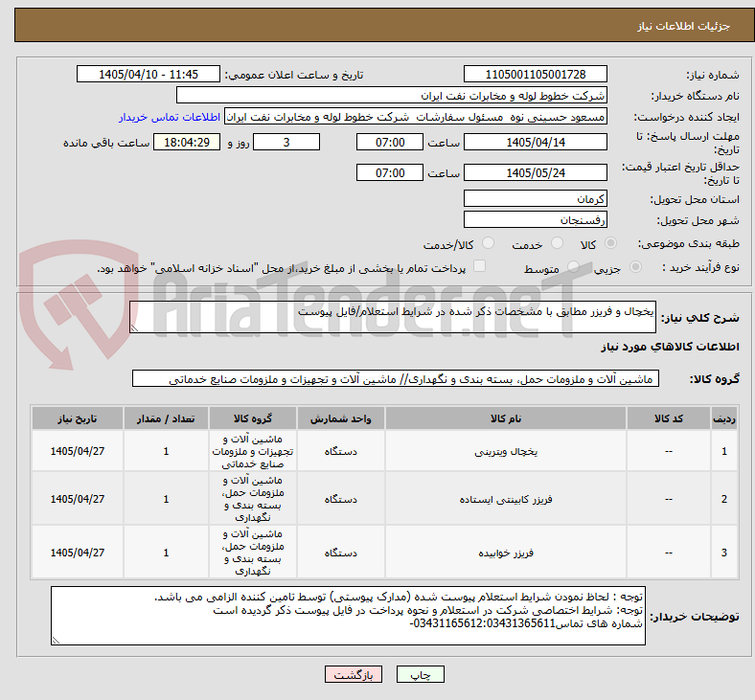Click the table's گروه کالا column header

pyautogui.click(x=253, y=418)
